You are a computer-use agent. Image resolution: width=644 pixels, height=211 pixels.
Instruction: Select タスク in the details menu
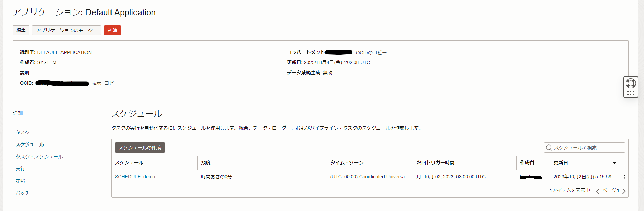pyautogui.click(x=23, y=132)
